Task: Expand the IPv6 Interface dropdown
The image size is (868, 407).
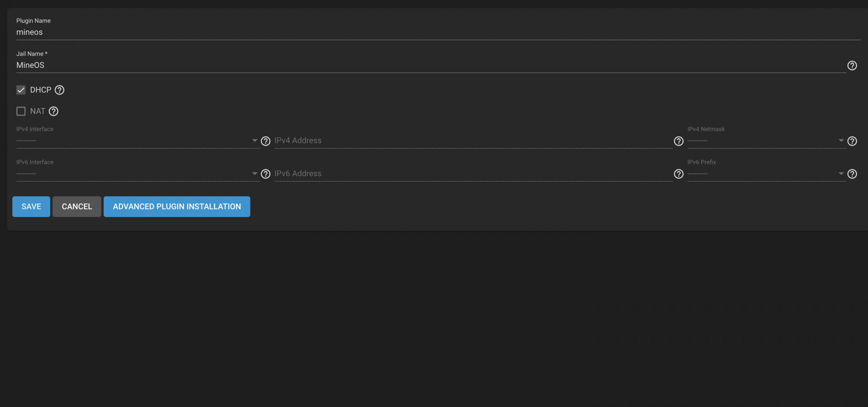Action: coord(138,174)
